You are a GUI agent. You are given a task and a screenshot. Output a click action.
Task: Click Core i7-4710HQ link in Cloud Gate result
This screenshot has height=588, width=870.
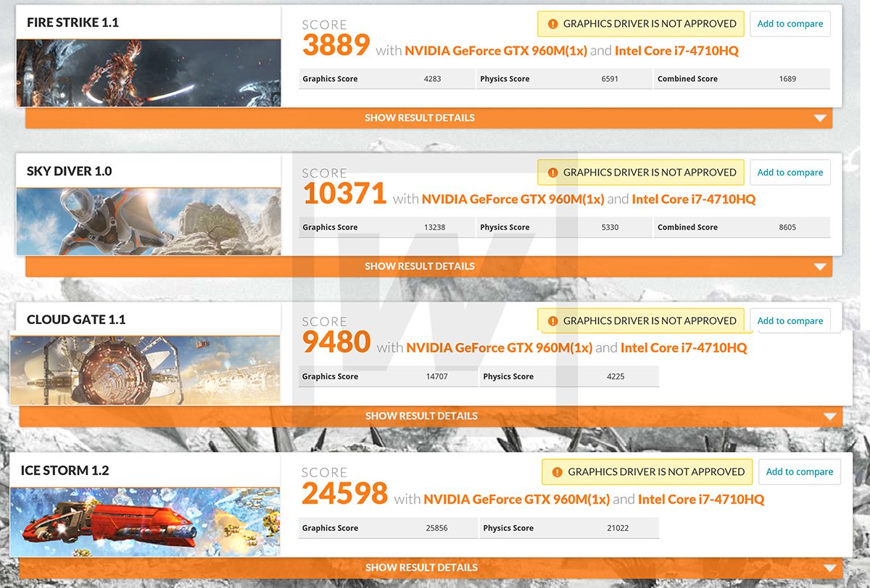coord(684,348)
